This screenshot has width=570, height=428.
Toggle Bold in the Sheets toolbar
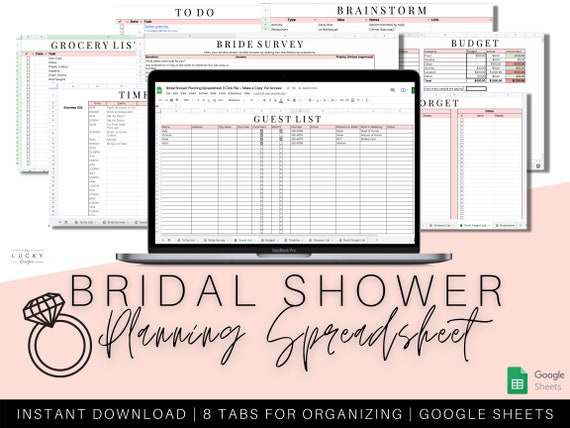point(264,100)
